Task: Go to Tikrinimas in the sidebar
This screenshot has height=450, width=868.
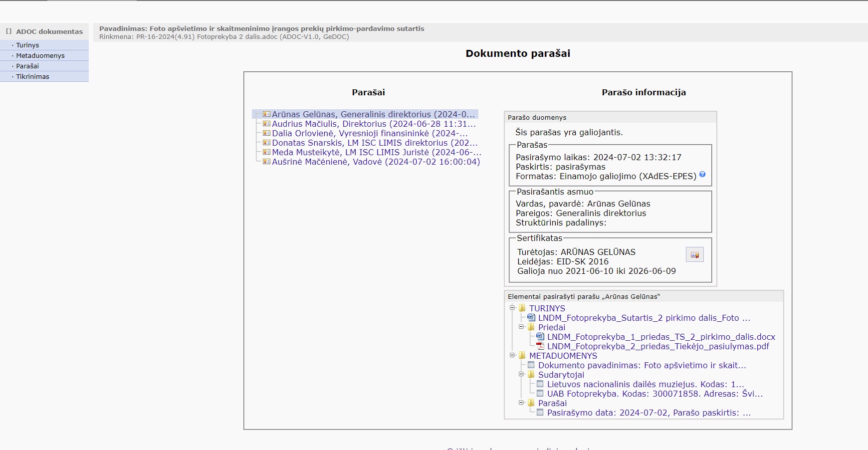Action: [32, 76]
